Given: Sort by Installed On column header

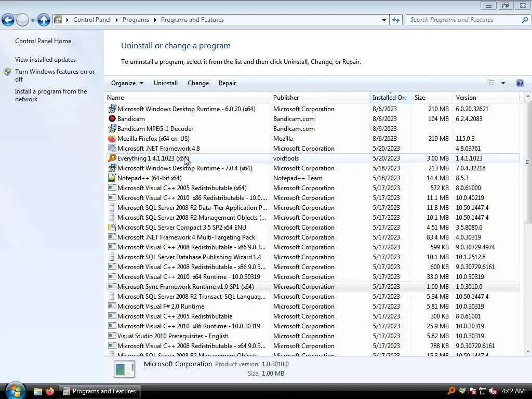Looking at the screenshot, I should pyautogui.click(x=391, y=97).
